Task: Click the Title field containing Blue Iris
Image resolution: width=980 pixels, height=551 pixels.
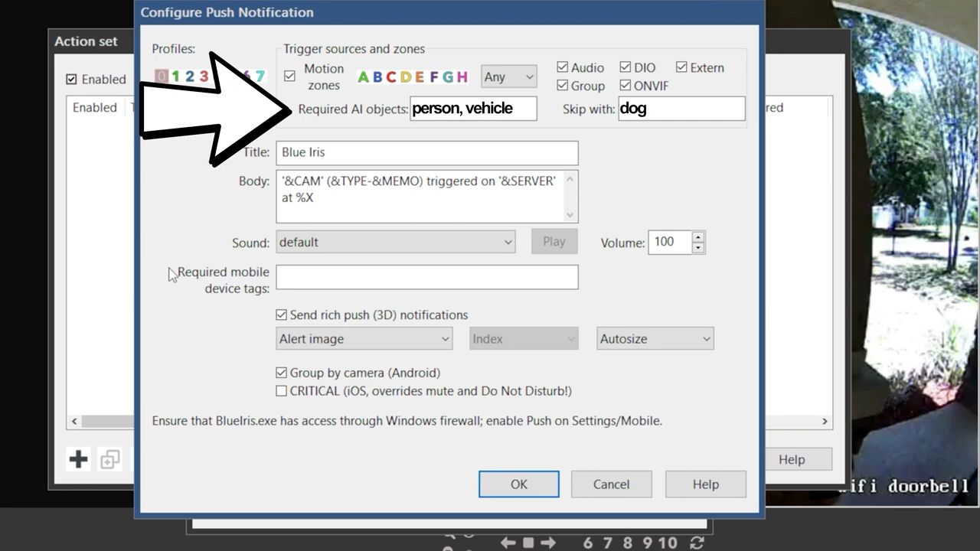Action: coord(427,152)
